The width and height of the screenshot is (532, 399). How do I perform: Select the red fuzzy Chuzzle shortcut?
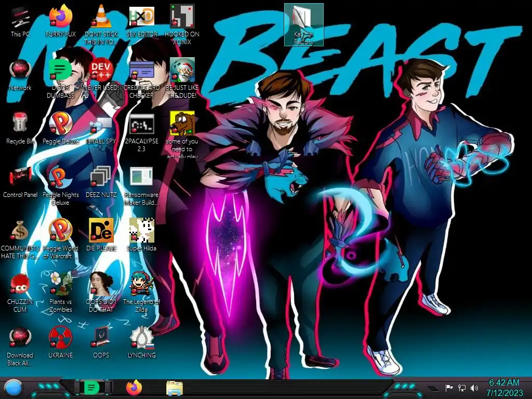[20, 292]
